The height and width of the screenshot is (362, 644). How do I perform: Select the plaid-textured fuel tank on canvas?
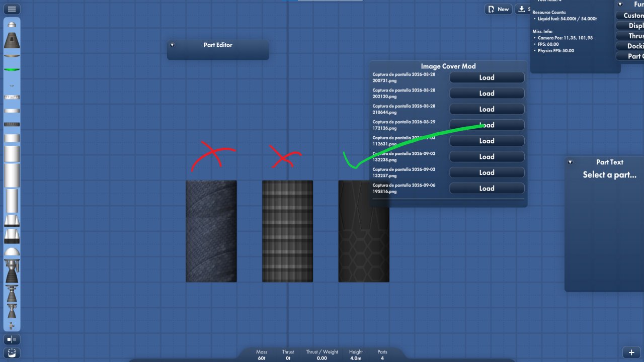coord(287,231)
